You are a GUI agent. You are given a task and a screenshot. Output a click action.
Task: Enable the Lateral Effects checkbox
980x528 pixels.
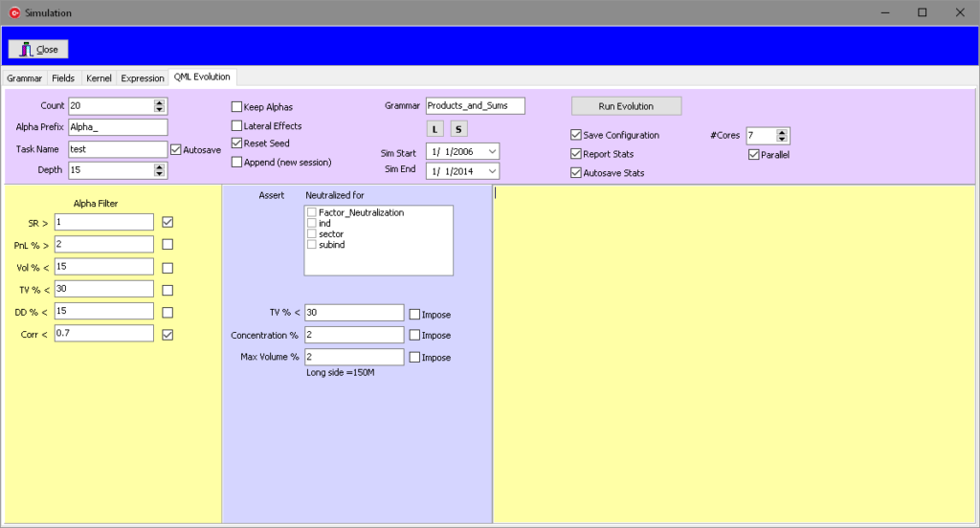point(237,125)
